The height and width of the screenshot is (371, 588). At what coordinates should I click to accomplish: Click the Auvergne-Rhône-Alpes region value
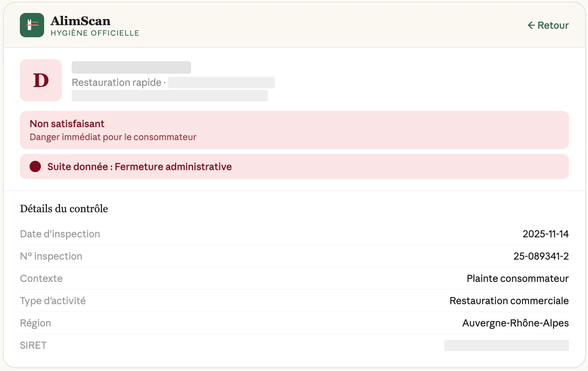coord(516,323)
